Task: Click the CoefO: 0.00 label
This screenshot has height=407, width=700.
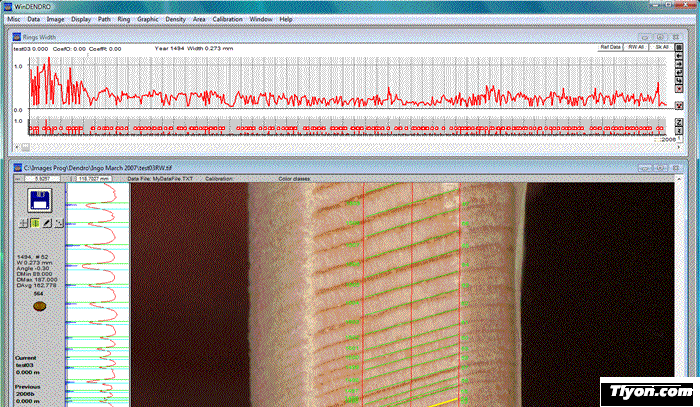Action: coord(69,49)
